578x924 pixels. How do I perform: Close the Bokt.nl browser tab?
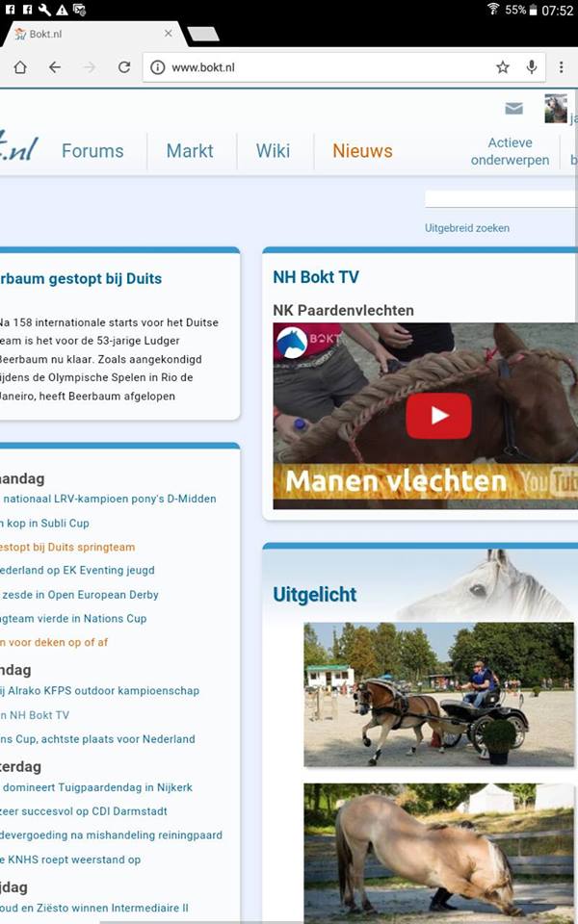click(x=168, y=34)
